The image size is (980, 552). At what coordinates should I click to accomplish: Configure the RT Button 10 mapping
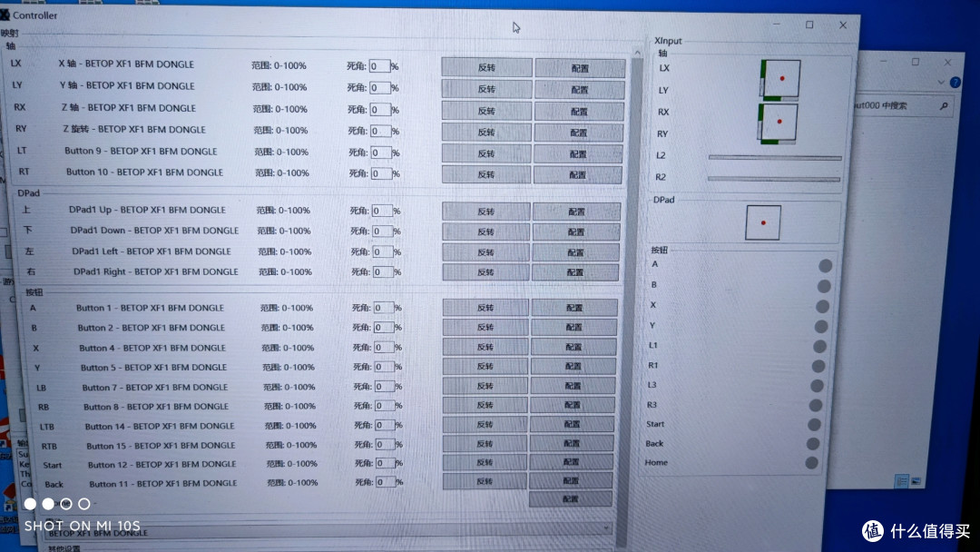577,175
